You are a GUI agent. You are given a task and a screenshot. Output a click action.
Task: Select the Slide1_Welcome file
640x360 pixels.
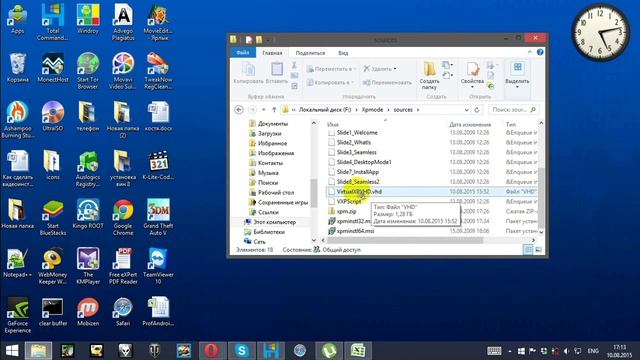tap(357, 133)
